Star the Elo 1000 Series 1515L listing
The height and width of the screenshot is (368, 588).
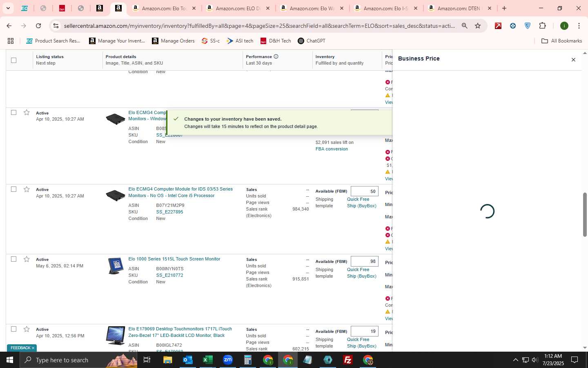[27, 259]
